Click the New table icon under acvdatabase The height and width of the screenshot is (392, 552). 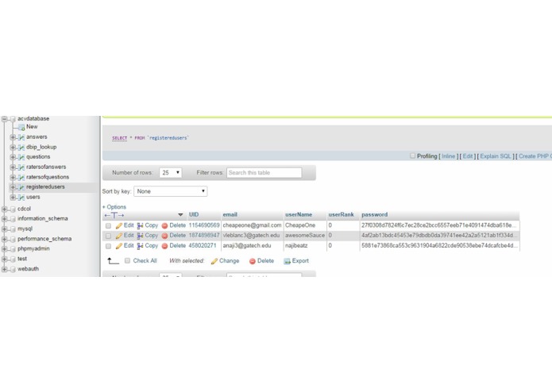(x=21, y=127)
